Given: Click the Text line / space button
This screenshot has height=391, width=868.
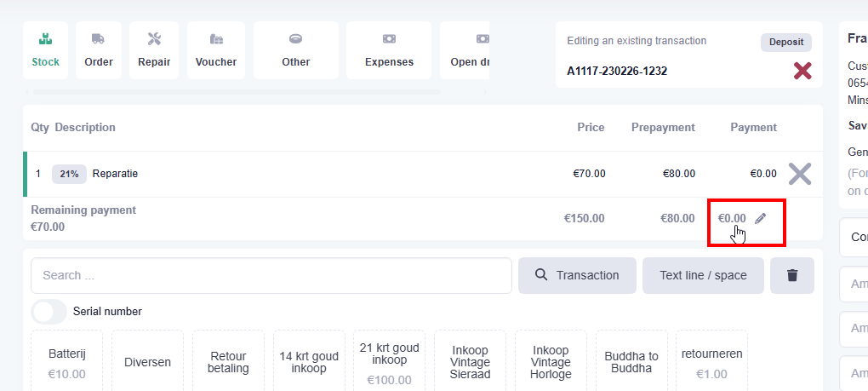Looking at the screenshot, I should pos(703,275).
